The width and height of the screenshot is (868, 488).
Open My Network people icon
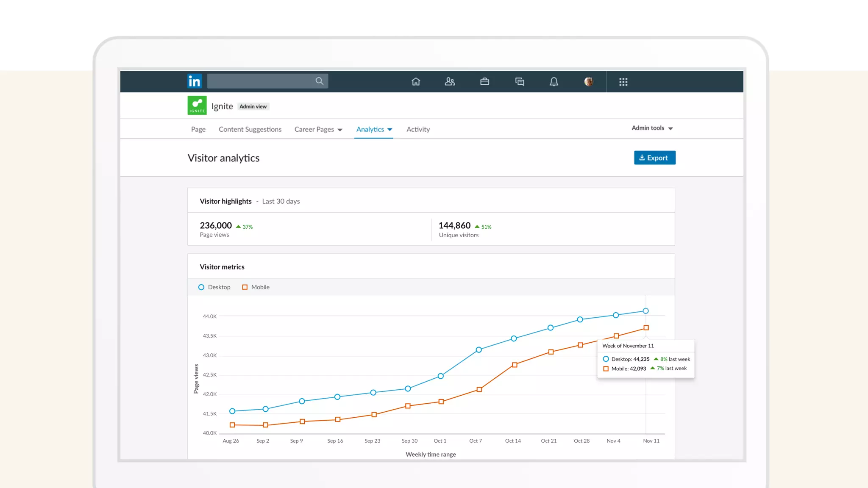pos(450,81)
